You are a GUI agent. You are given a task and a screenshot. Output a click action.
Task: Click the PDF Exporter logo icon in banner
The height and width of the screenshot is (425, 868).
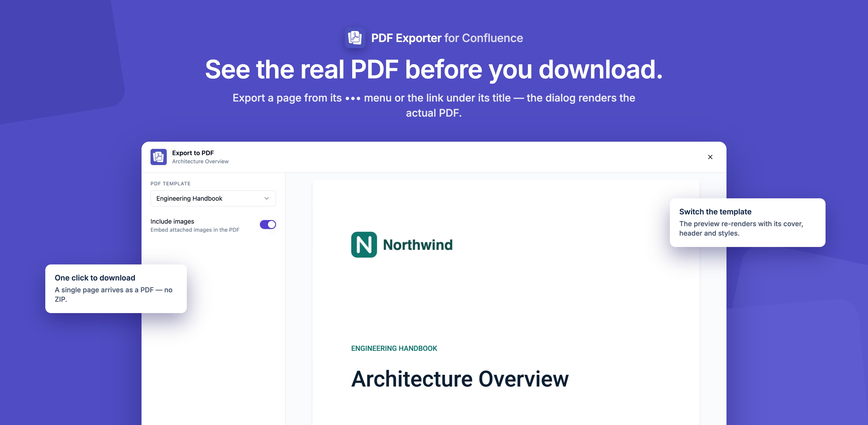(x=355, y=38)
